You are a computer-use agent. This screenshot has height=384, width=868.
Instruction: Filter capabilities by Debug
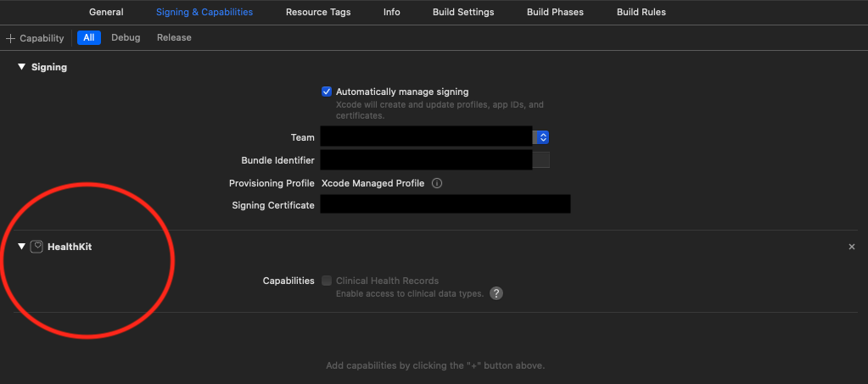[126, 38]
